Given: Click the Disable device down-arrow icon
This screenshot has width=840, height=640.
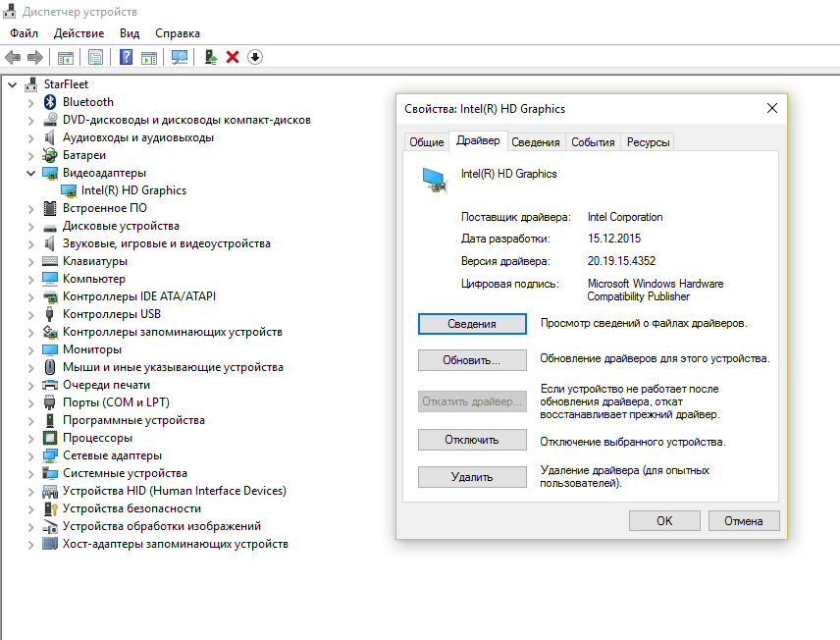Looking at the screenshot, I should coord(255,57).
